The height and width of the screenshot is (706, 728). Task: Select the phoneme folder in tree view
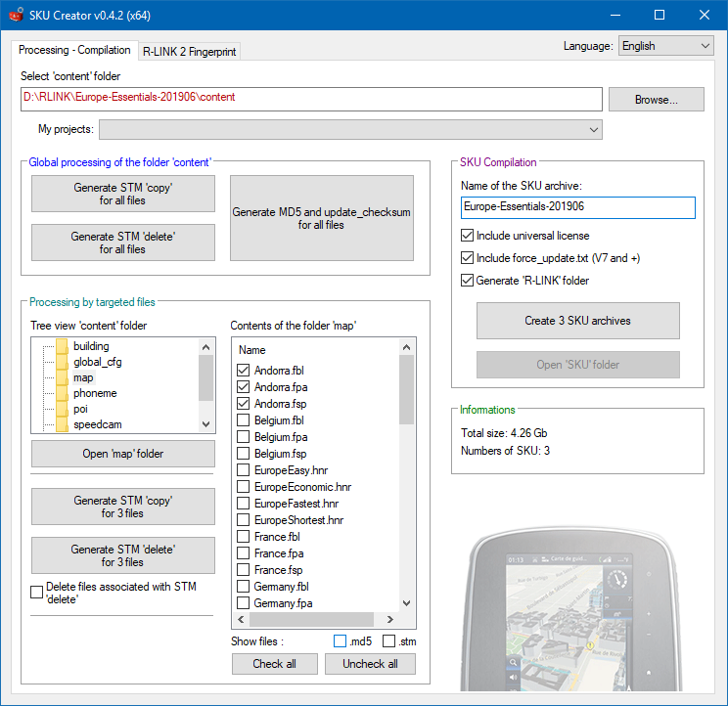95,393
